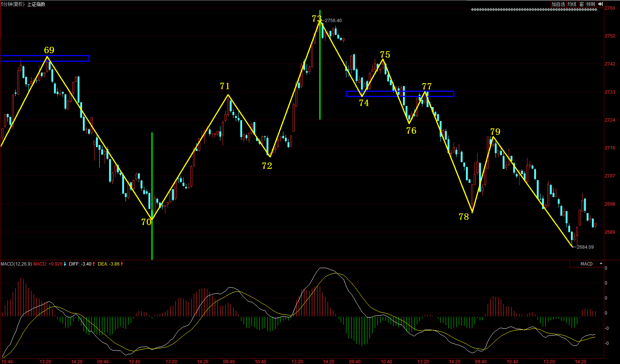Viewport: 620px width, 364px height.
Task: Click the yellow label 71
Action: click(225, 86)
